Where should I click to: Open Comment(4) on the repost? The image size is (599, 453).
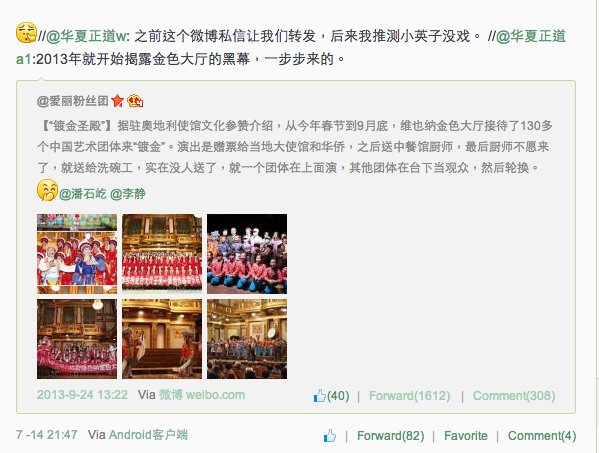point(542,435)
